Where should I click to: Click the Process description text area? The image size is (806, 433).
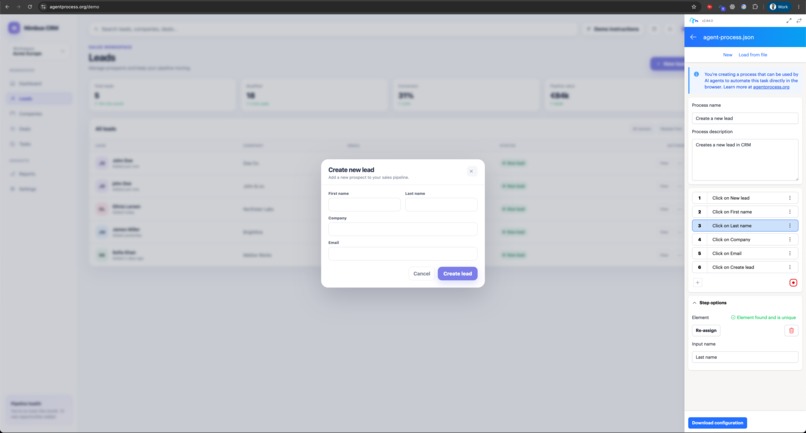click(745, 160)
